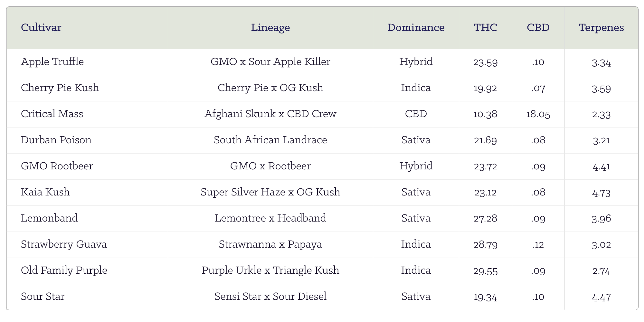Click the CBD column header
Screen dimensions: 644x322
click(x=538, y=28)
